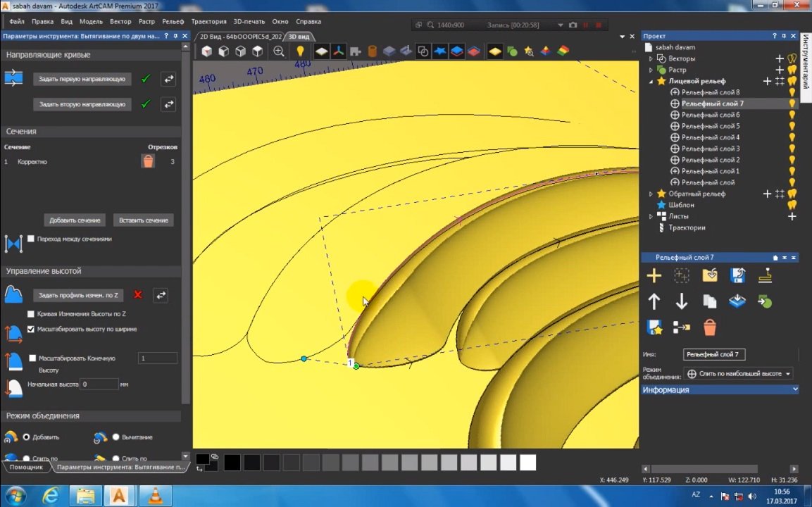Viewport: 812px width, 507px height.
Task: Open 'Режим объединения' merge mode dropdown
Action: pos(738,374)
